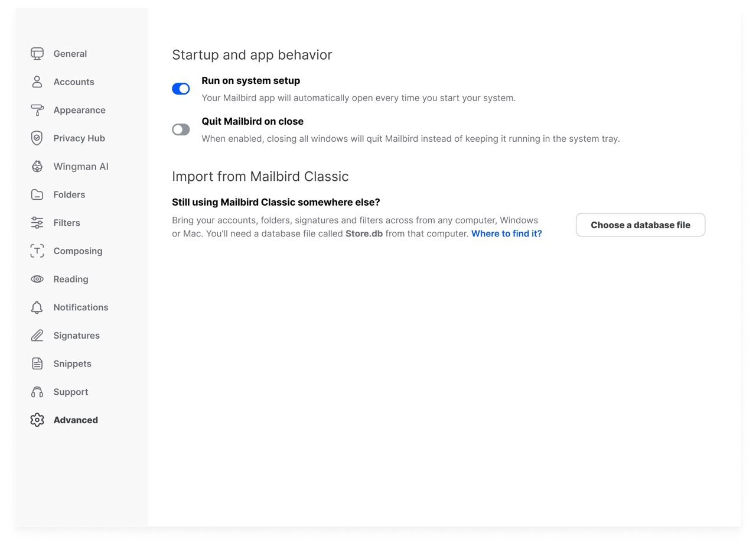This screenshot has height=549, width=756.
Task: Click the Accounts person icon
Action: pyautogui.click(x=37, y=82)
